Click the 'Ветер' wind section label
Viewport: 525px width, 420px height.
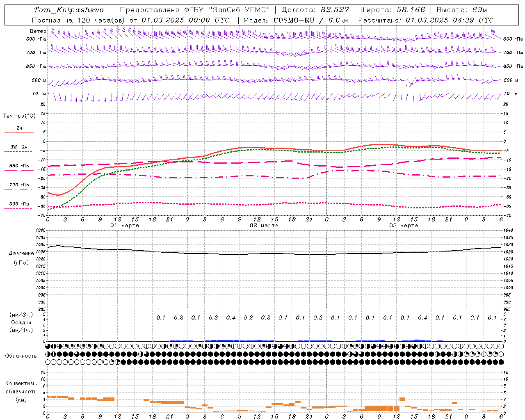(x=38, y=31)
